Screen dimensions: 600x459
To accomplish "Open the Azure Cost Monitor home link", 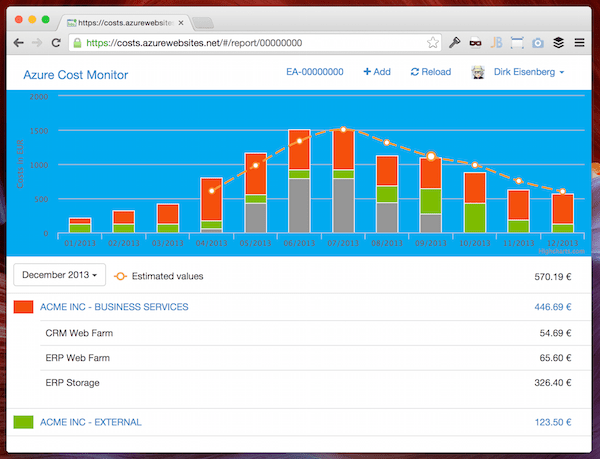I will (x=76, y=75).
